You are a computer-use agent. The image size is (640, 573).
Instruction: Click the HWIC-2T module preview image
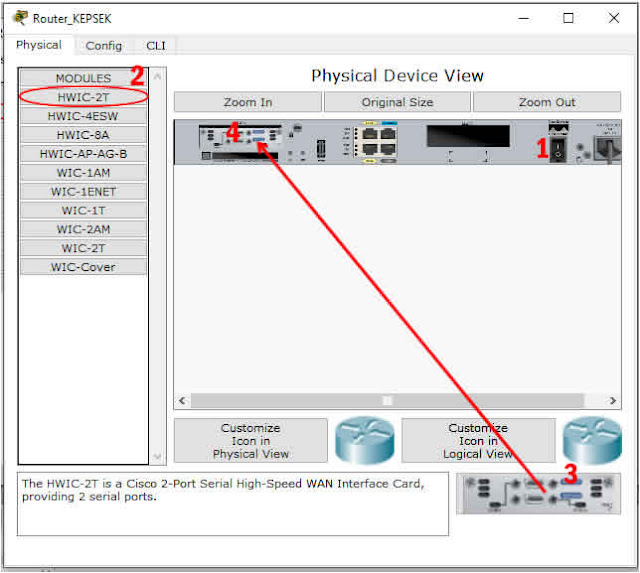click(x=538, y=493)
